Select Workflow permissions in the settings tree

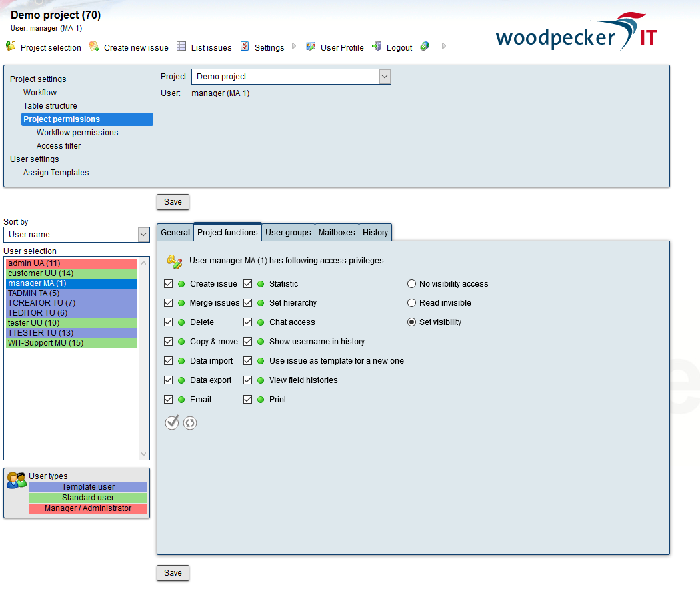[x=77, y=132]
